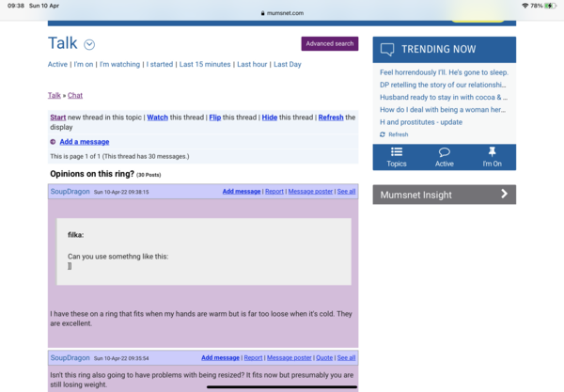The image size is (564, 392).
Task: Open the Talk dropdown chevron icon
Action: point(89,44)
